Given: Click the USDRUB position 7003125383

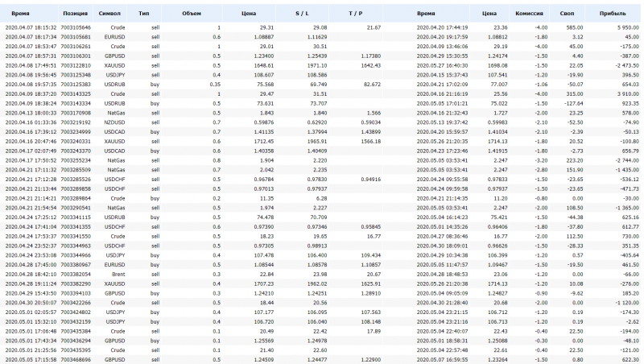Looking at the screenshot, I should [x=320, y=85].
